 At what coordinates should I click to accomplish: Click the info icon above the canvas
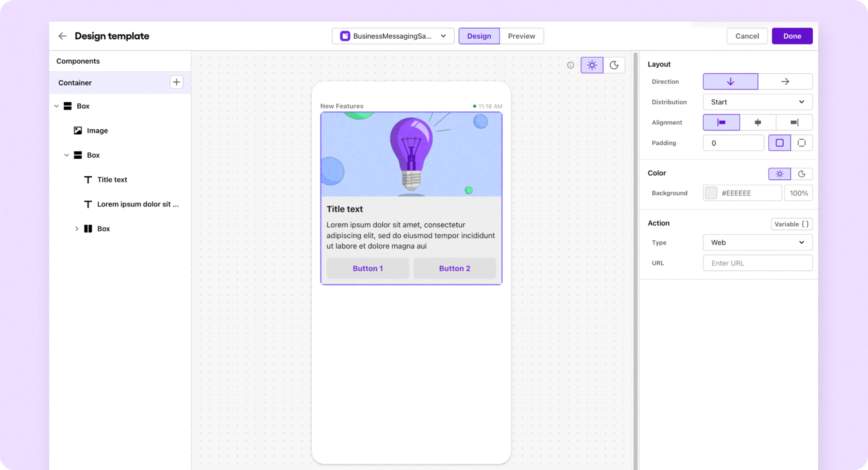pyautogui.click(x=570, y=65)
